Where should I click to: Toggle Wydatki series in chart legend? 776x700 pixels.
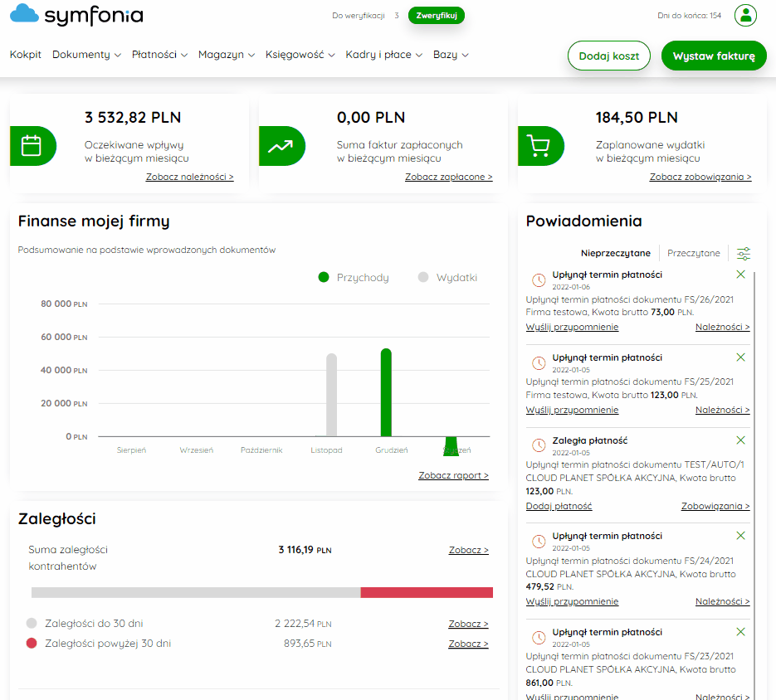tap(447, 278)
